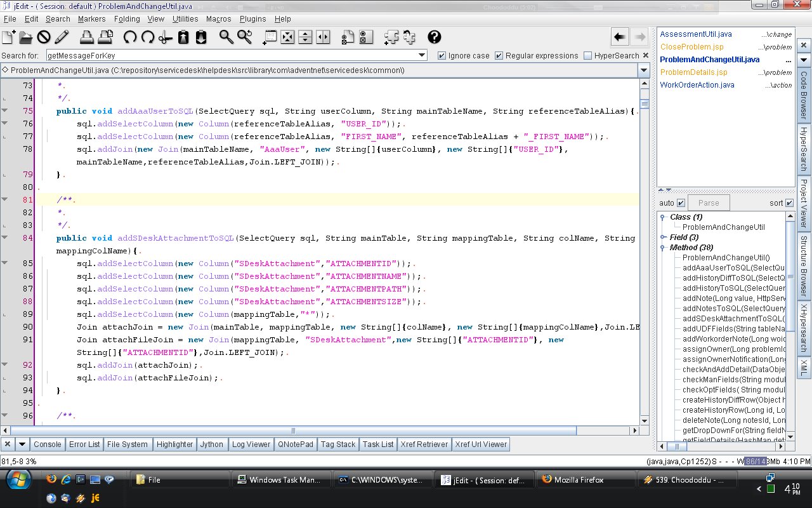Click the Split Vertically icon
This screenshot has height=508, width=812.
tap(323, 37)
